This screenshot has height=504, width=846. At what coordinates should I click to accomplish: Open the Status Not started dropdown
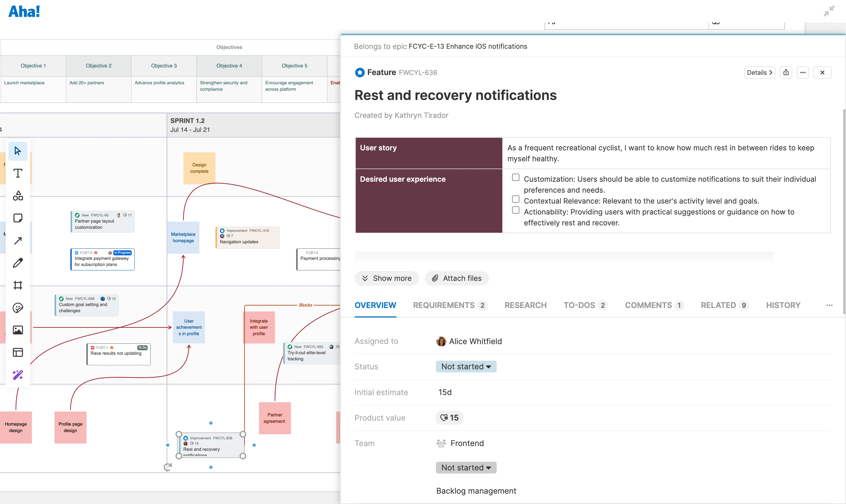466,367
